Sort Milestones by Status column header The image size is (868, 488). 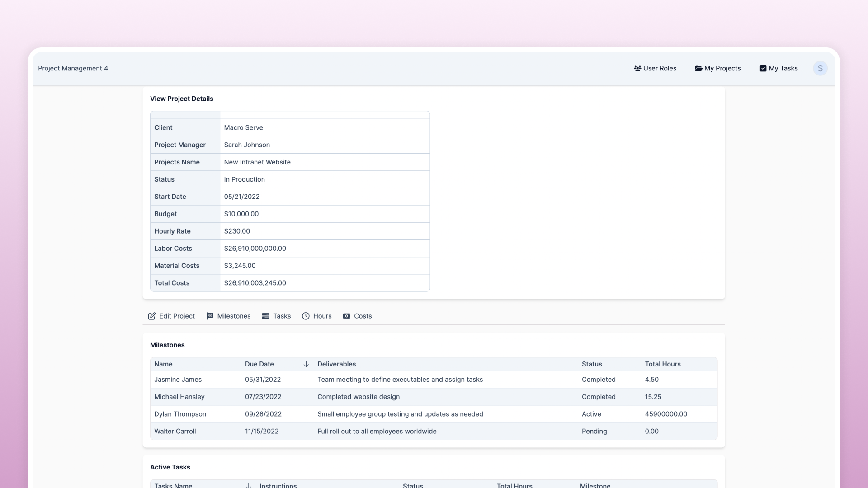(x=592, y=364)
